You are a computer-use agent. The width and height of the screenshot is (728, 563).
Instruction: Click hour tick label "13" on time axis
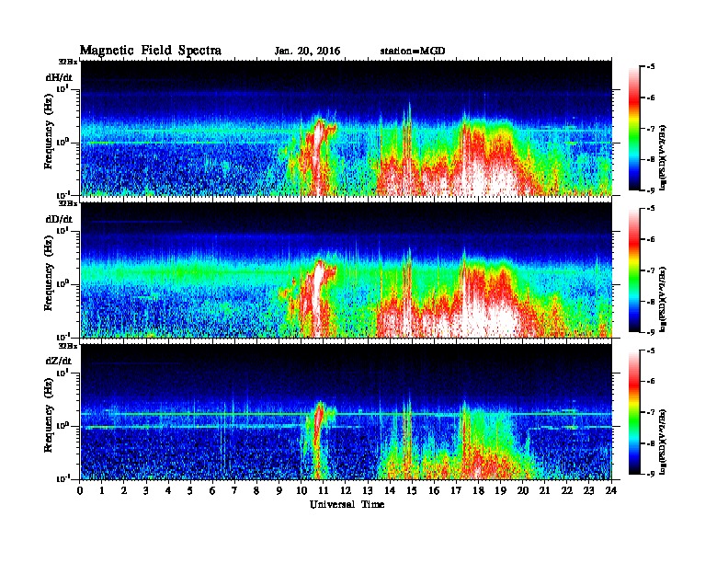(368, 491)
